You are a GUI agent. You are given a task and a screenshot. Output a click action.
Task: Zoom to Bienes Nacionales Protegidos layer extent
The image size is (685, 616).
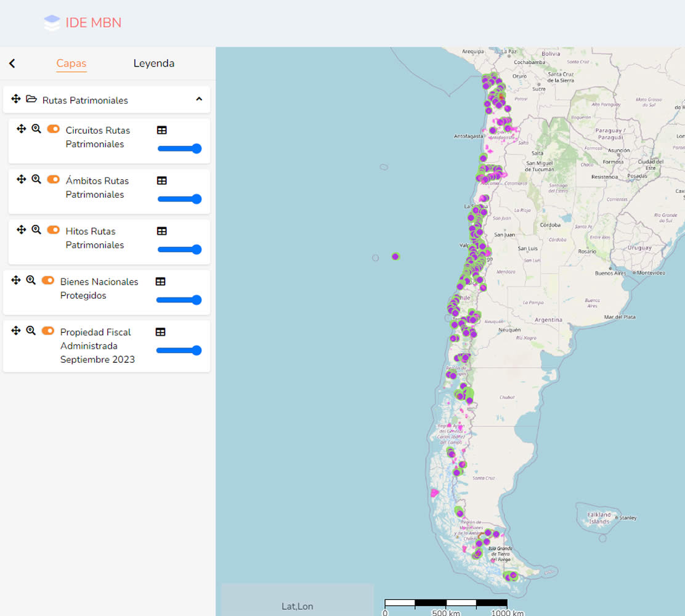(31, 280)
